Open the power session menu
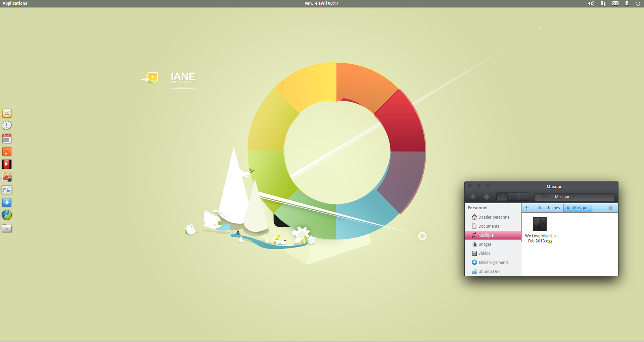Viewport: 644px width, 342px height. [x=638, y=3]
